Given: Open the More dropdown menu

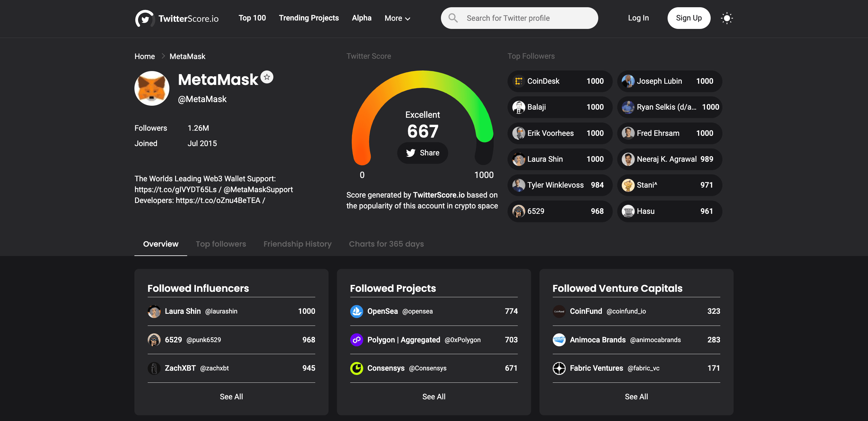Looking at the screenshot, I should [397, 18].
